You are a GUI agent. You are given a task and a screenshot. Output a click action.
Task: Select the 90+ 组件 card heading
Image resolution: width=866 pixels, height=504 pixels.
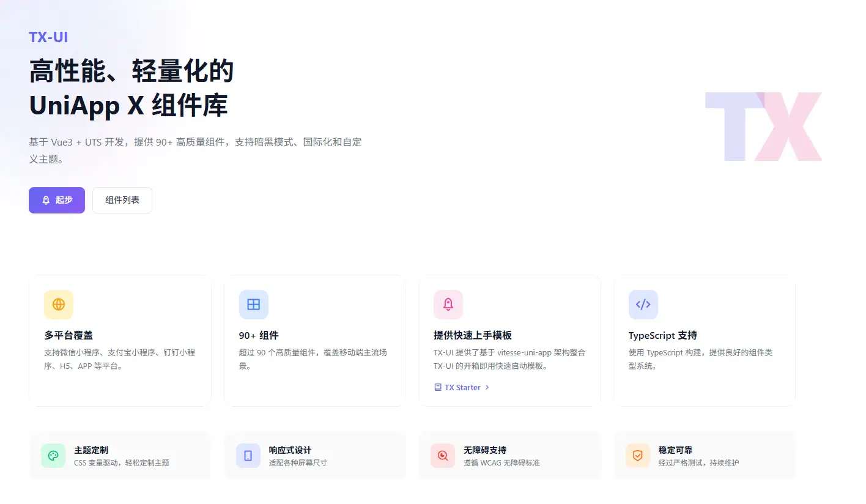[x=259, y=335]
